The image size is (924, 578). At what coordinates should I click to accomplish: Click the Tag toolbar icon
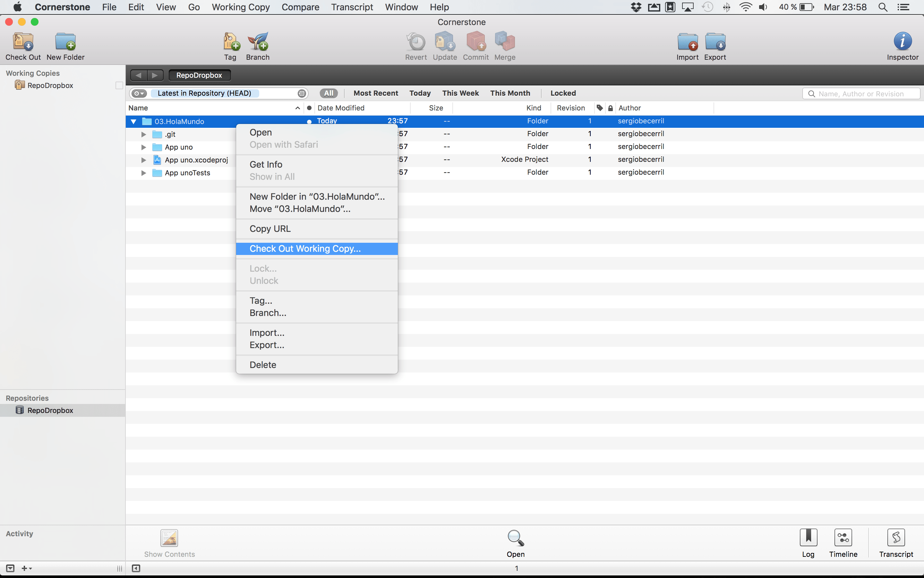click(x=231, y=41)
